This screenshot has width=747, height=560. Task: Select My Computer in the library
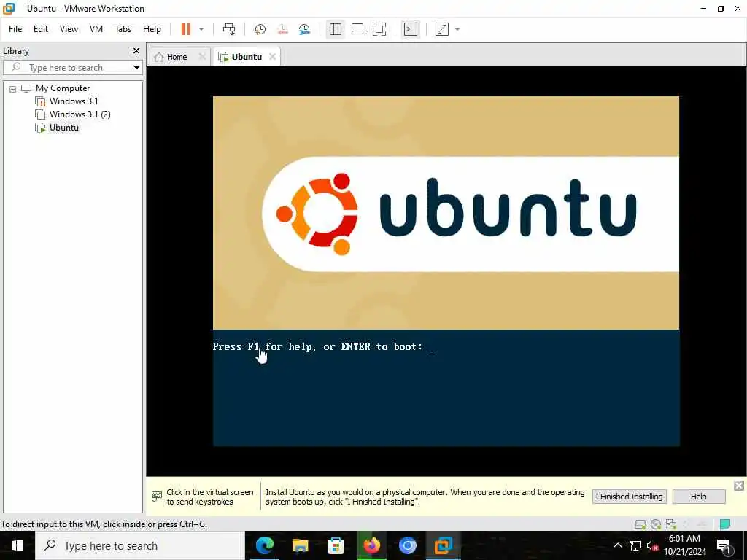coord(63,88)
